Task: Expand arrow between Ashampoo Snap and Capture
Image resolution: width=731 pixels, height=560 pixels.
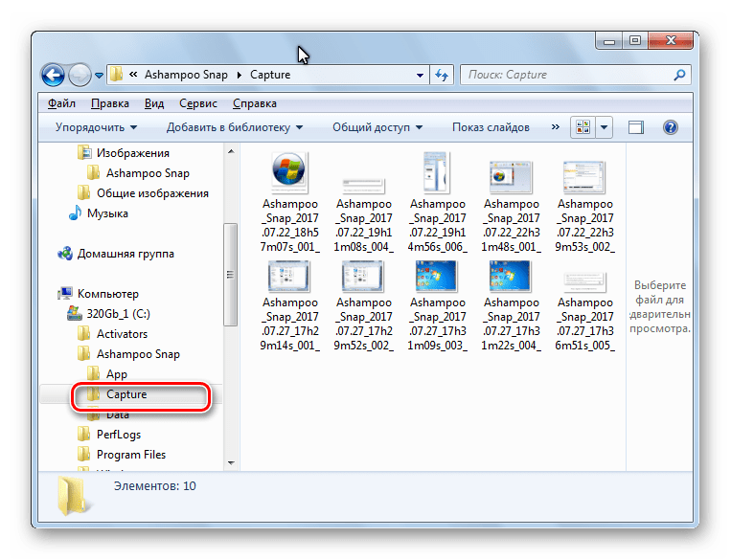Action: (x=240, y=75)
